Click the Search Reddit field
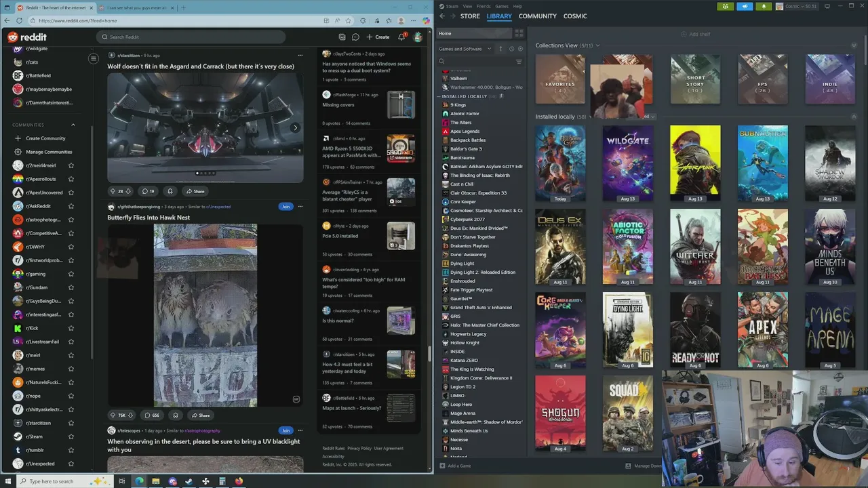 (x=191, y=37)
